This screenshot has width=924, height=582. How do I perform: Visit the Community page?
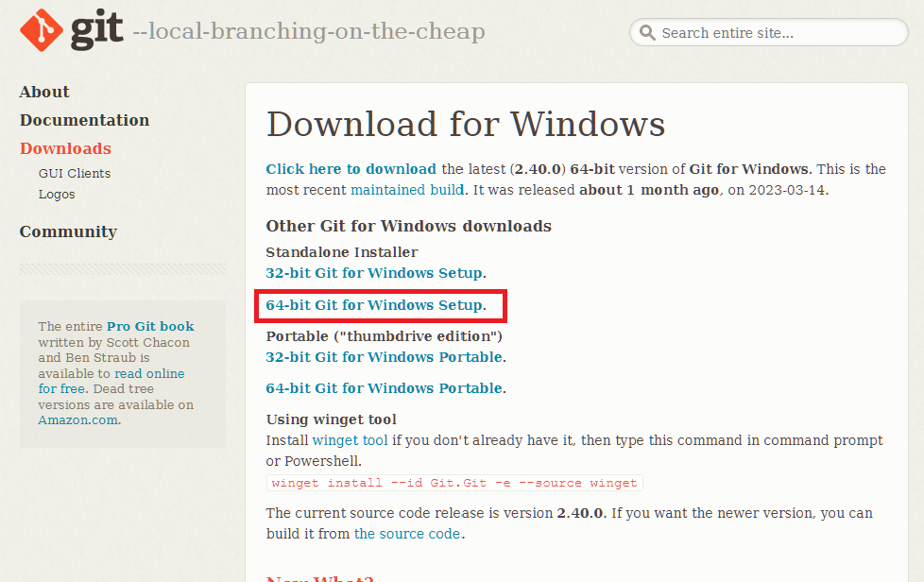pos(68,231)
